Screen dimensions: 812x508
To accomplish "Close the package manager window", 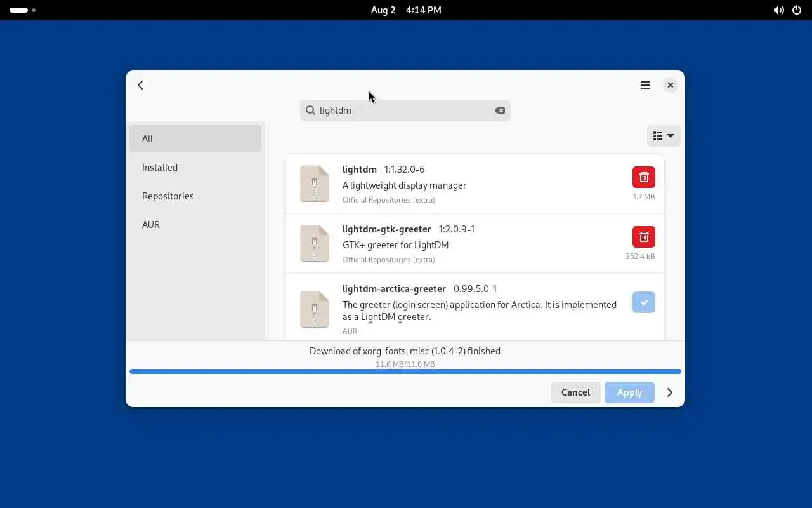I will point(670,85).
